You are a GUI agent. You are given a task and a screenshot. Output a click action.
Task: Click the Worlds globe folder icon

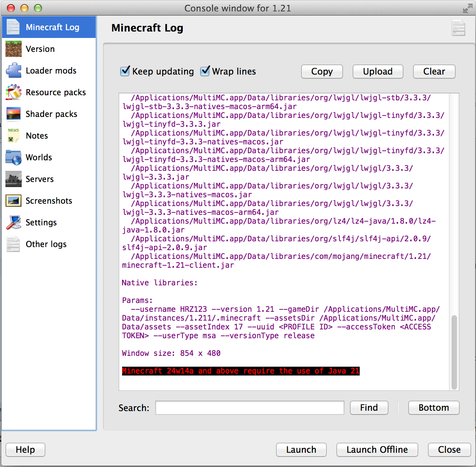(14, 157)
